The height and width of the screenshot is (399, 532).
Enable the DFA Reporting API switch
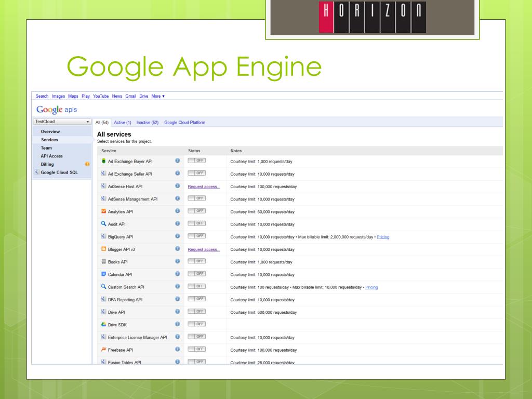click(x=197, y=299)
